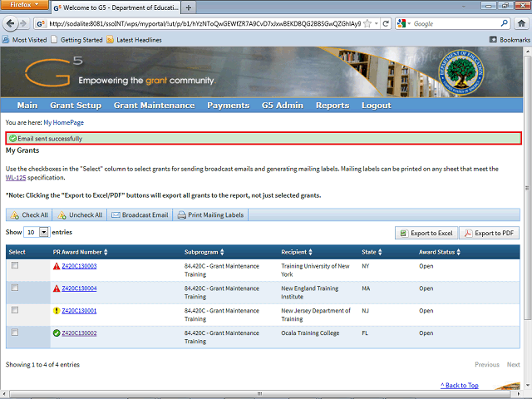This screenshot has height=399, width=532.
Task: Click green check icon for Z420C130002
Action: coord(57,333)
